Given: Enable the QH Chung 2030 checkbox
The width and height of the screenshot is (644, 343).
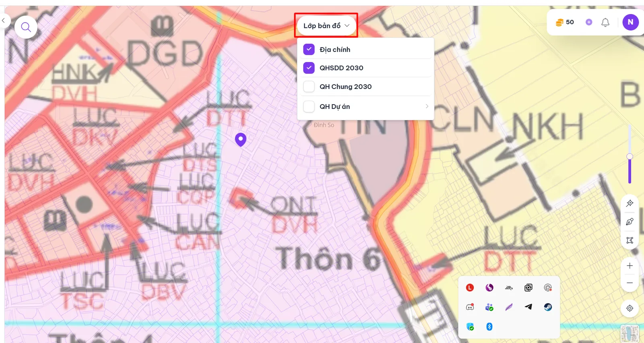Looking at the screenshot, I should (x=309, y=87).
